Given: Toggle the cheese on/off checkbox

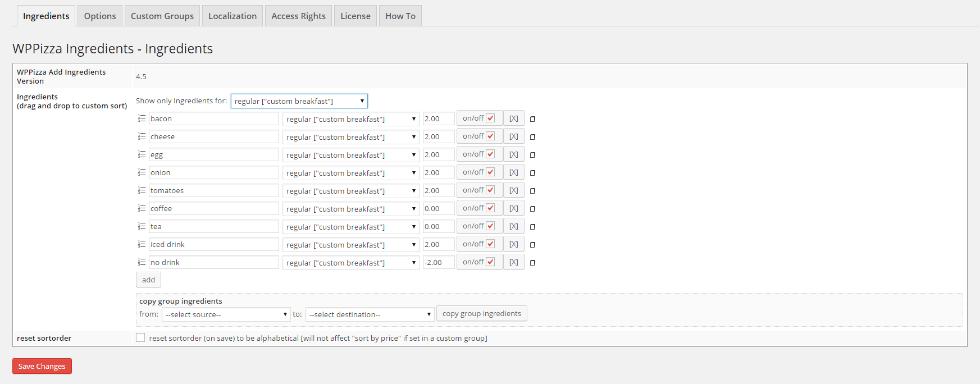Looking at the screenshot, I should (x=490, y=136).
